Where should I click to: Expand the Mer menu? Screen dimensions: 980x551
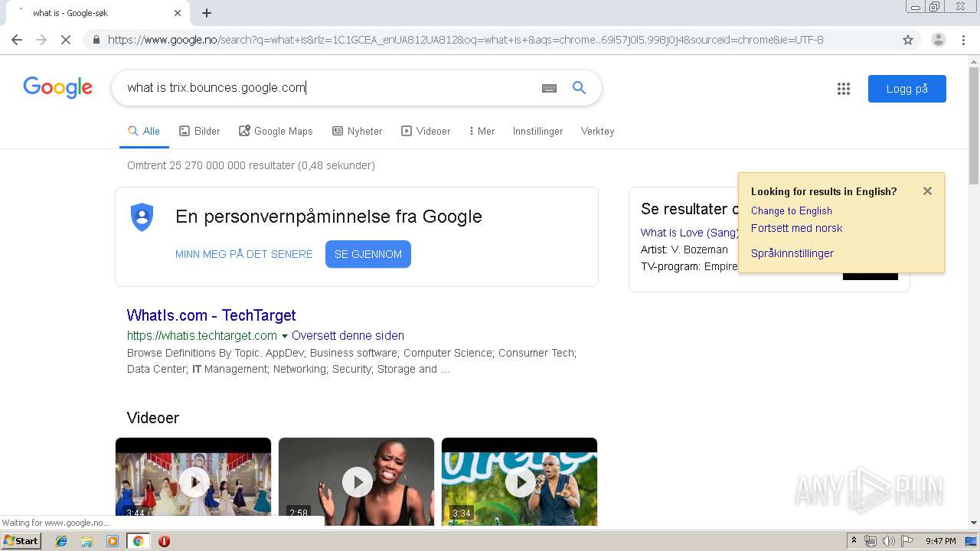(x=482, y=131)
